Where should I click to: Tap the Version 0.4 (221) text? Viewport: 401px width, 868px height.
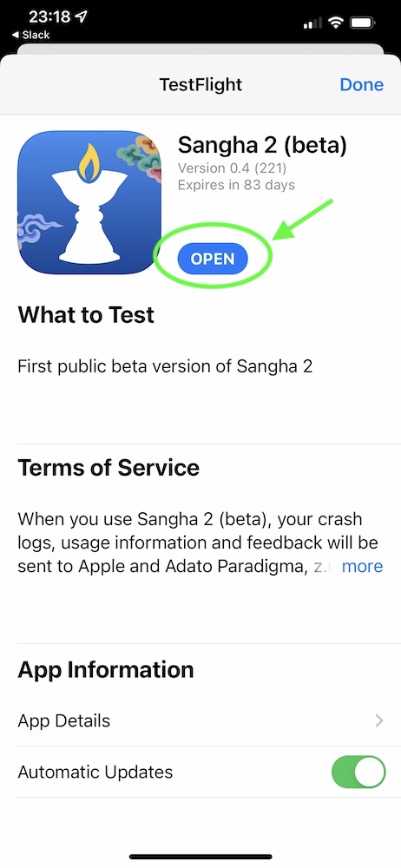pyautogui.click(x=232, y=168)
